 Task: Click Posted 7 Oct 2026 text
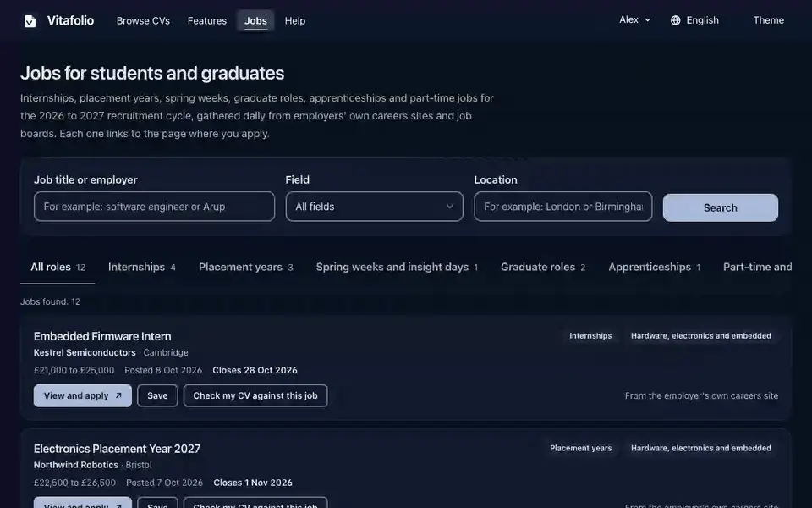[164, 483]
